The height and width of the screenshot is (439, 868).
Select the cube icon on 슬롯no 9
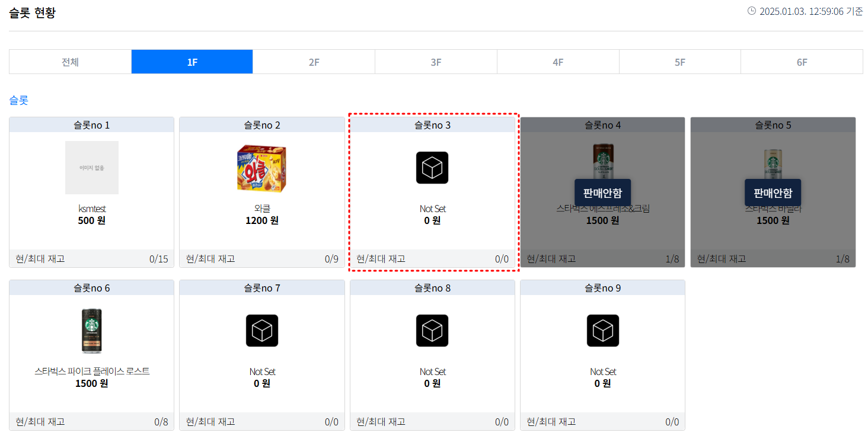[x=602, y=331]
